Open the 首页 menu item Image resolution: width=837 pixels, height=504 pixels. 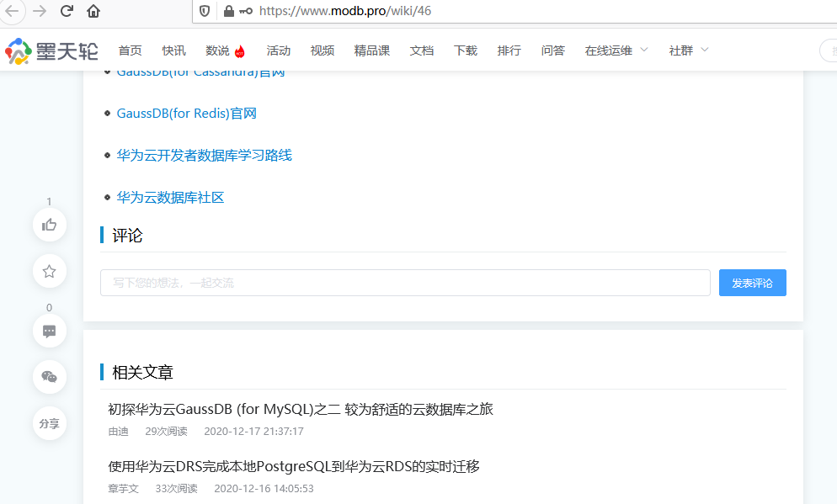(x=131, y=50)
